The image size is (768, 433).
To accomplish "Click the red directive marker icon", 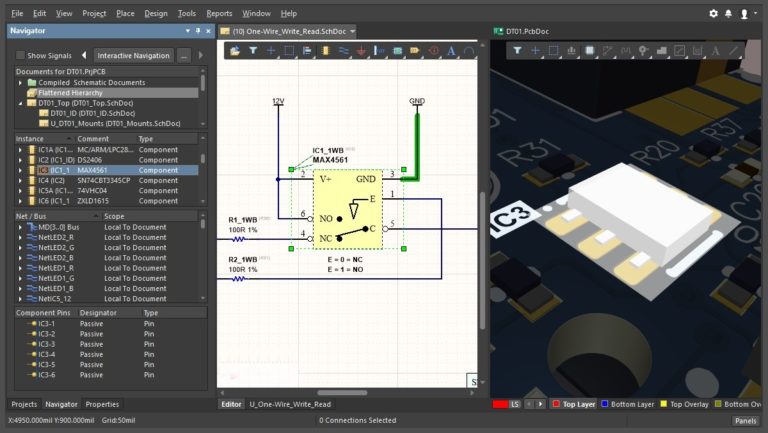I will point(433,50).
